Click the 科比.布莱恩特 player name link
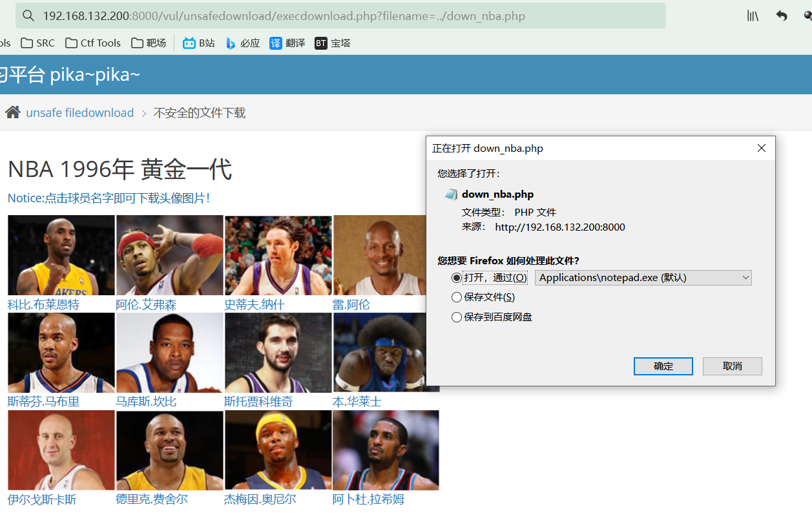The width and height of the screenshot is (812, 522). point(43,305)
